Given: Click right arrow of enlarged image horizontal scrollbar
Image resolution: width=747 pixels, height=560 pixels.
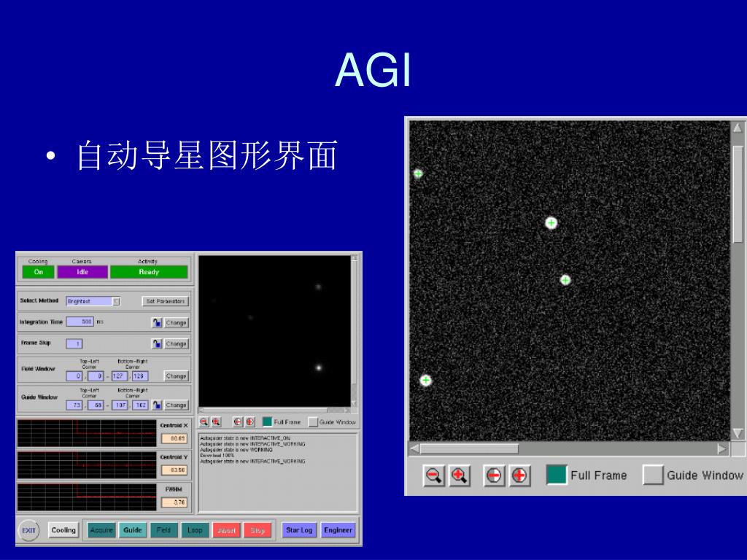Looking at the screenshot, I should click(x=722, y=448).
